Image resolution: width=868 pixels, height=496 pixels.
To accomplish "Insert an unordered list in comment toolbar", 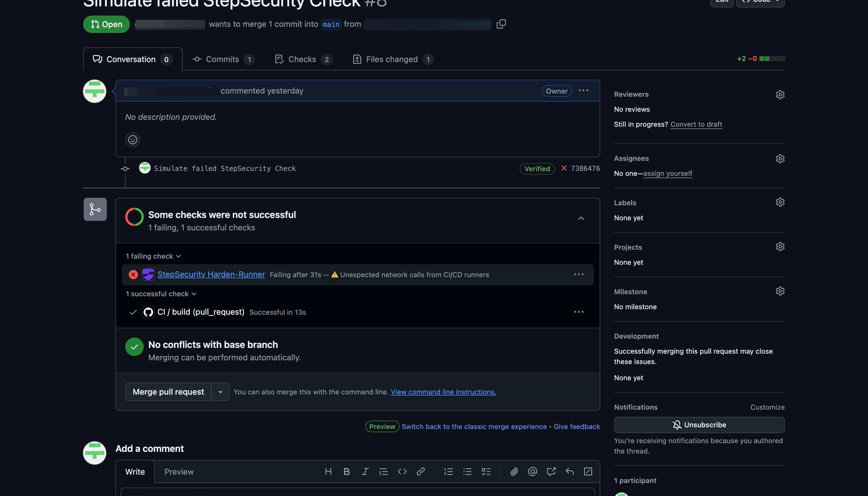I will [467, 471].
